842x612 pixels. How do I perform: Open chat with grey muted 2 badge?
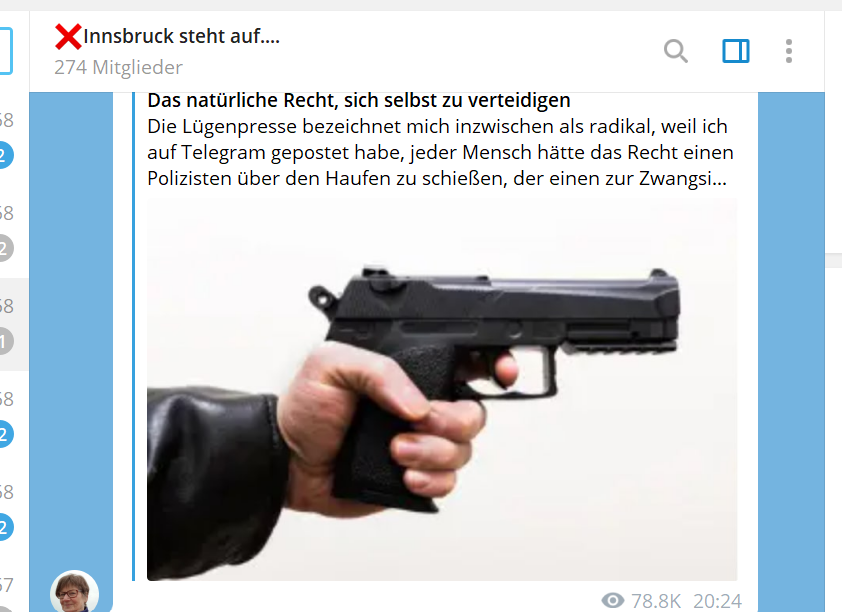click(6, 248)
